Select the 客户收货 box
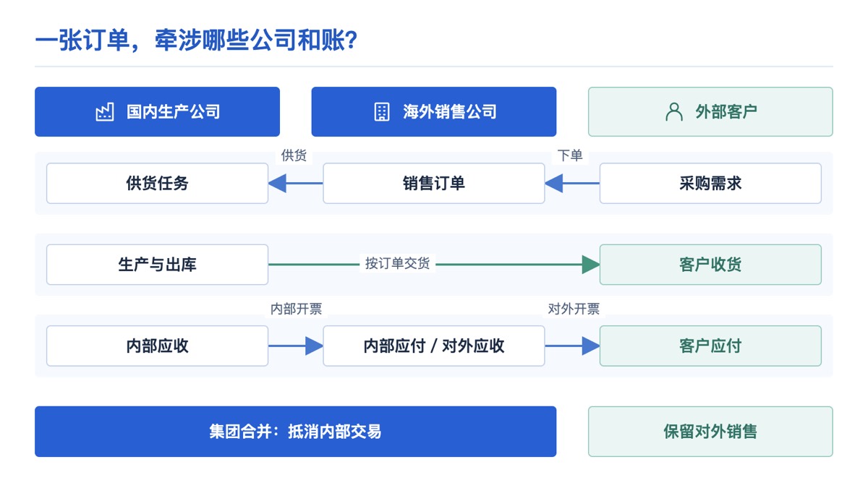The width and height of the screenshot is (868, 488). pos(710,265)
